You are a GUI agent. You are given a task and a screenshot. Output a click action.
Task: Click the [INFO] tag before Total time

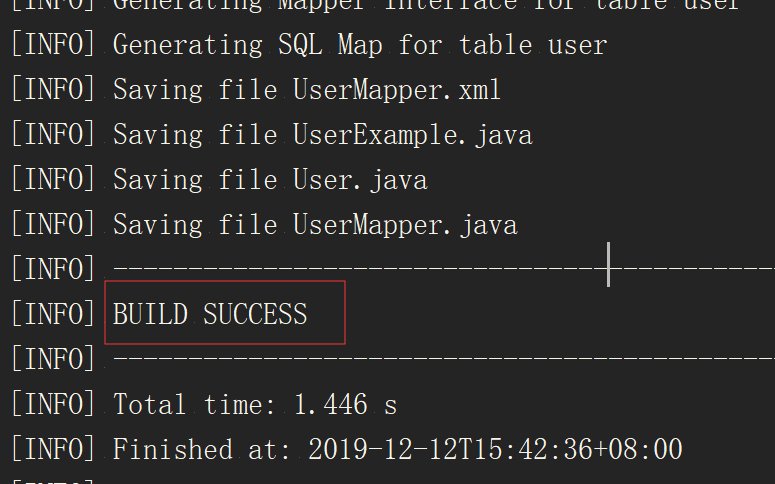(53, 404)
